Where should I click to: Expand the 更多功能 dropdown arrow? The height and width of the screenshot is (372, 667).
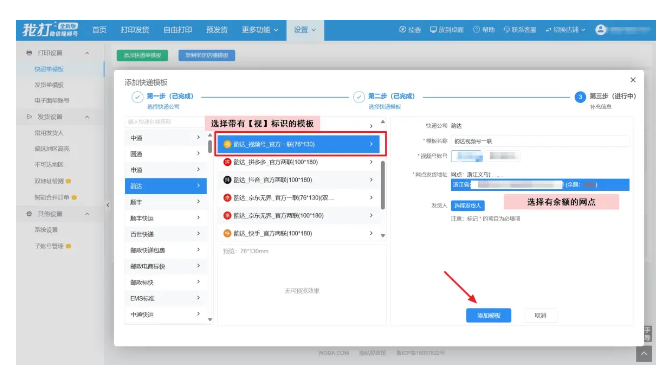coord(276,30)
